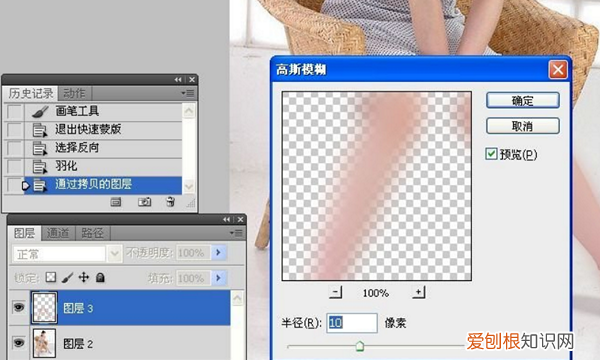Click the 图层 3 layer thumbnail
Screen dimensions: 600x360
pos(44,308)
